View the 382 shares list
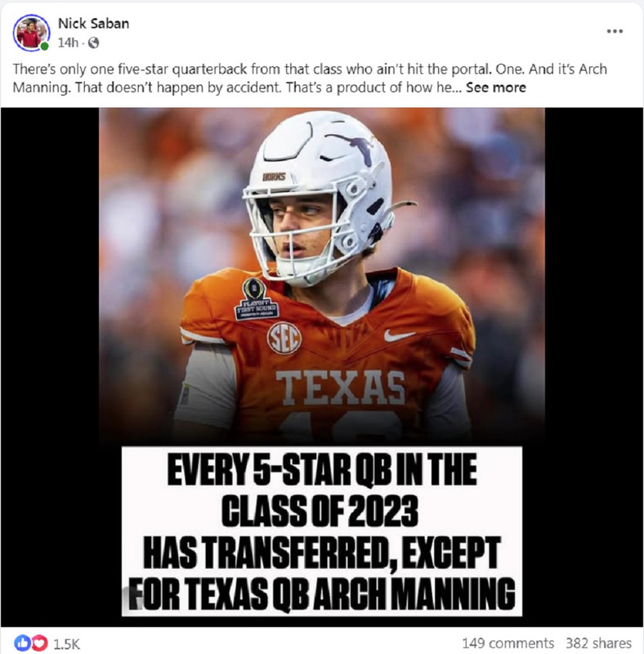Screen dimensions: 644x654 point(598,643)
